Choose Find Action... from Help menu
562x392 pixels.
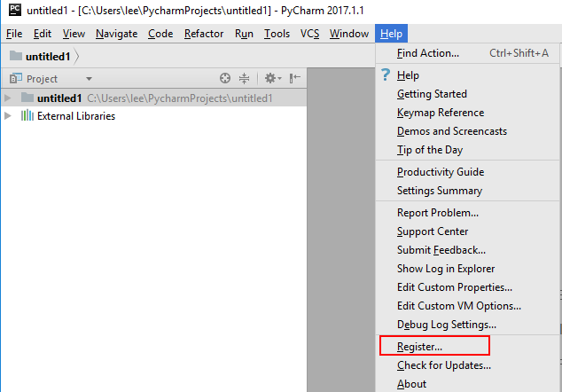(x=468, y=53)
